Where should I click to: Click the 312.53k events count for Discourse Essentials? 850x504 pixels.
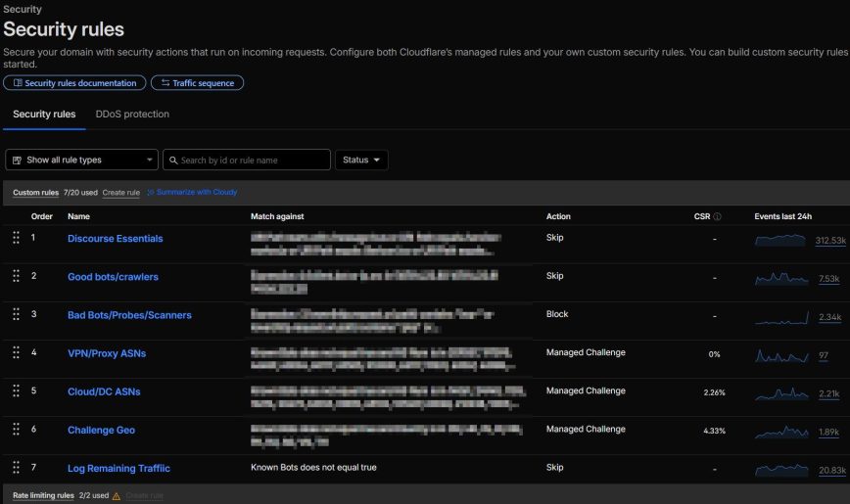tap(830, 241)
